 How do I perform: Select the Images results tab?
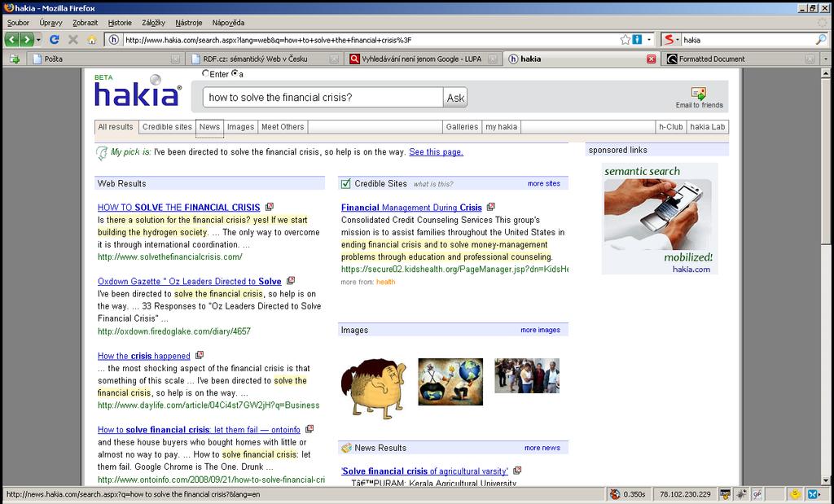(x=240, y=127)
